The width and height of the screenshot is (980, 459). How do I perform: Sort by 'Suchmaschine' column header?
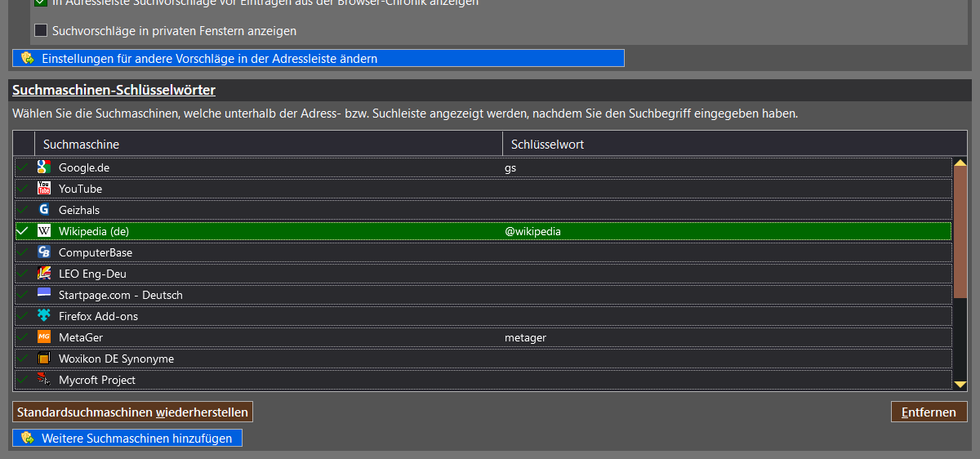(x=268, y=144)
